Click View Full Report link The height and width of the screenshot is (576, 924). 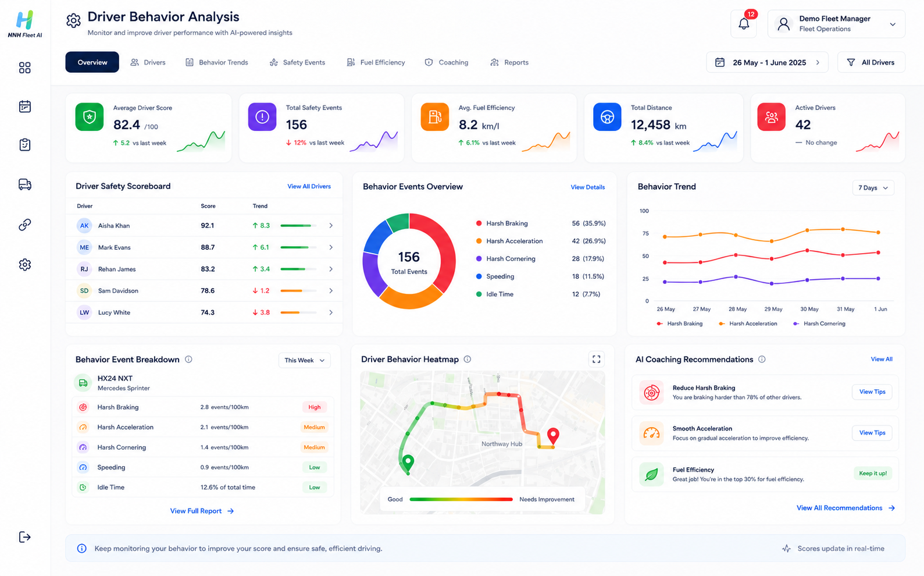point(202,511)
